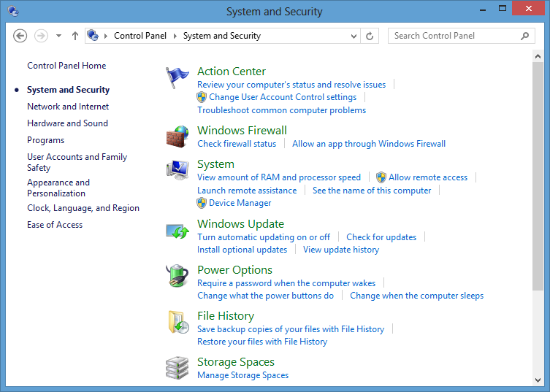Click the shield icon beside Device Manager
This screenshot has height=392, width=550.
click(202, 203)
